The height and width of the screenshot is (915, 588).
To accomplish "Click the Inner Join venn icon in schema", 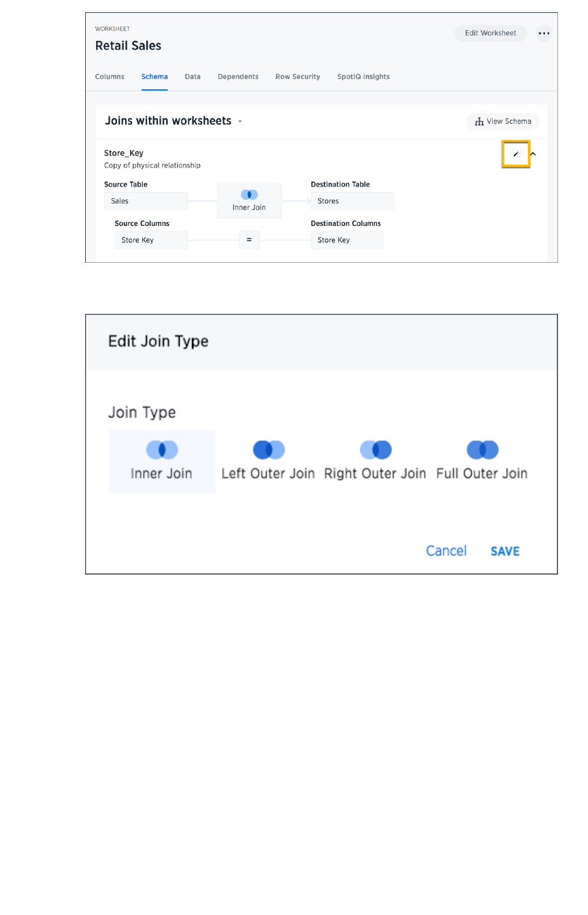I will coord(249,195).
